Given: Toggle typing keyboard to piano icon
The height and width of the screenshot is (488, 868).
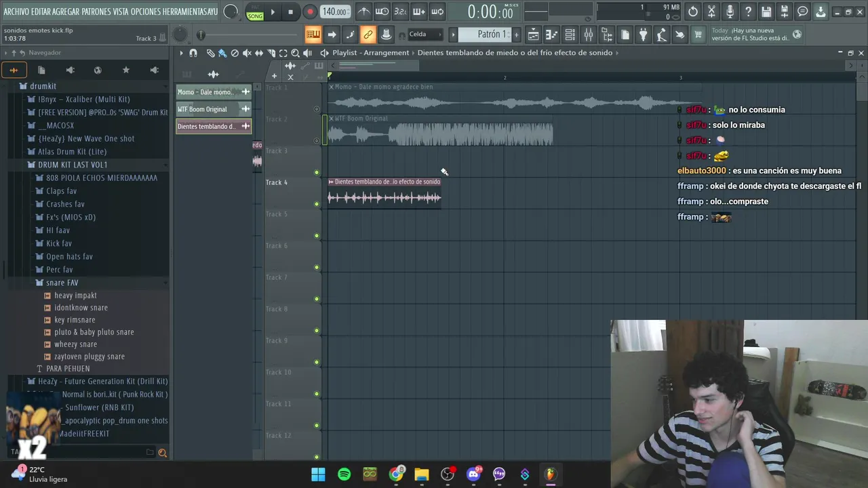Looking at the screenshot, I should pos(313,35).
